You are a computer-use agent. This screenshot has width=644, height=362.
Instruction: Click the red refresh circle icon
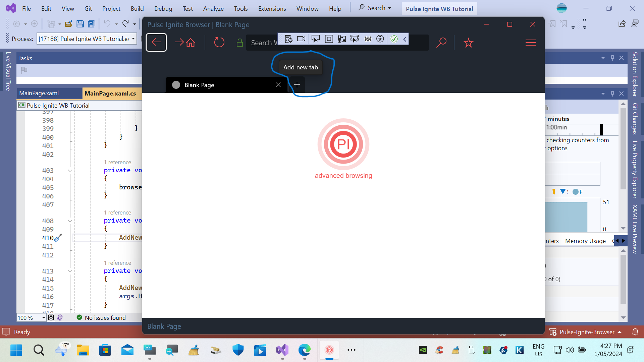[x=219, y=43]
